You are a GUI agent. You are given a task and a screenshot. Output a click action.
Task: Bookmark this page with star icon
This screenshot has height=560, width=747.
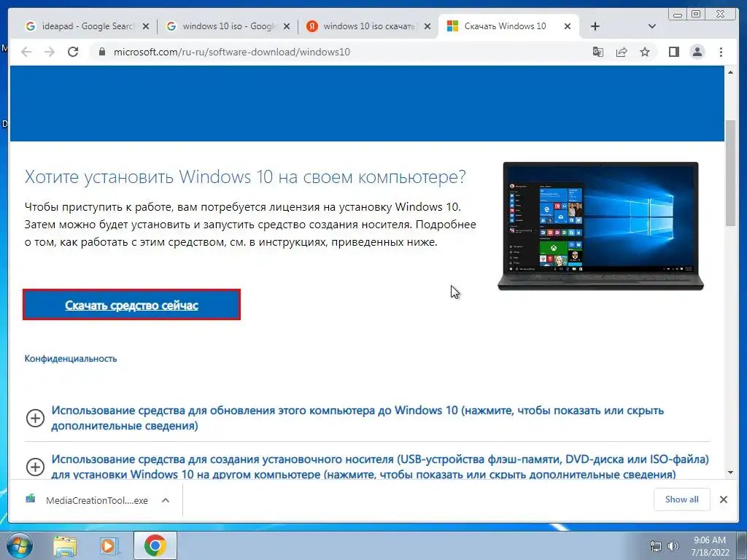645,52
